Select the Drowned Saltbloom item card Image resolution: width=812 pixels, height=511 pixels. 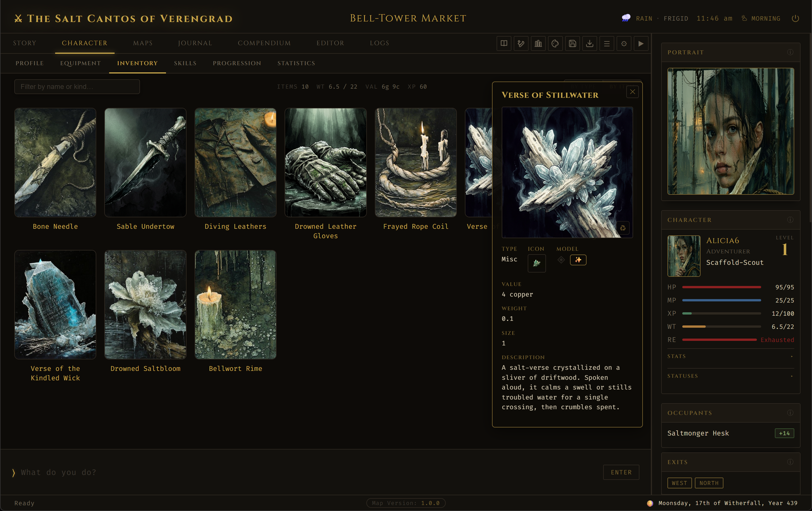tap(145, 311)
